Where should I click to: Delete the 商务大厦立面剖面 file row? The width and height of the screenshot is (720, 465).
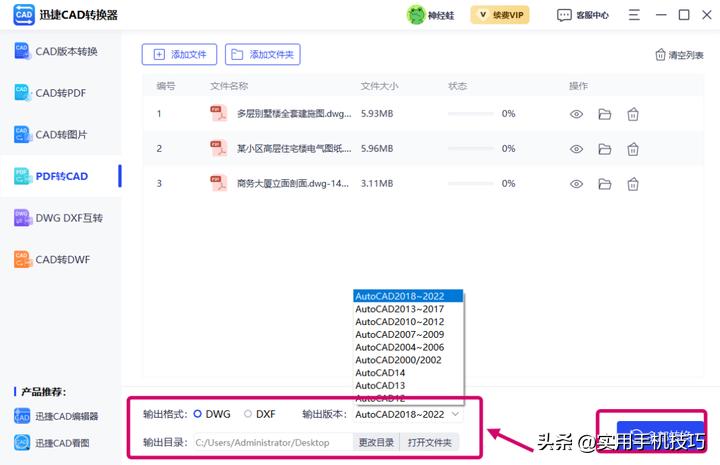pyautogui.click(x=633, y=184)
